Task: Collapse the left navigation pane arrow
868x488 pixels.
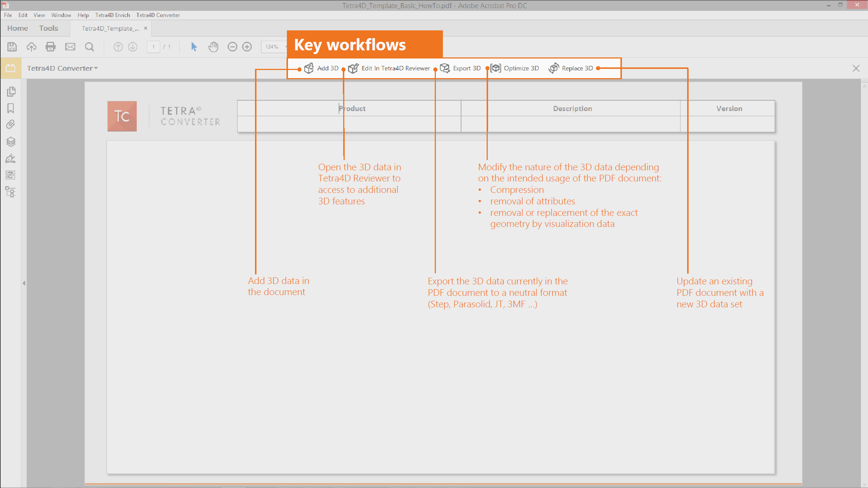Action: point(24,283)
